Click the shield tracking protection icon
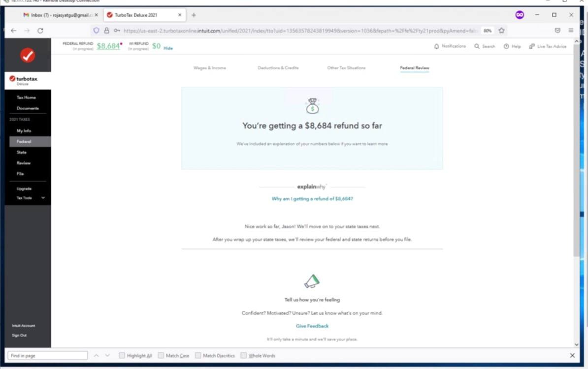Image resolution: width=588 pixels, height=369 pixels. [x=97, y=31]
